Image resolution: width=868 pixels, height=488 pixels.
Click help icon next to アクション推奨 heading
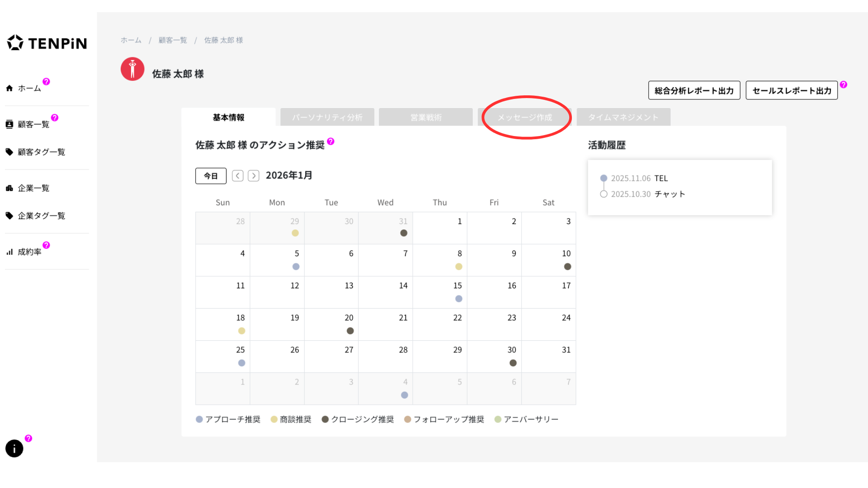pyautogui.click(x=330, y=141)
